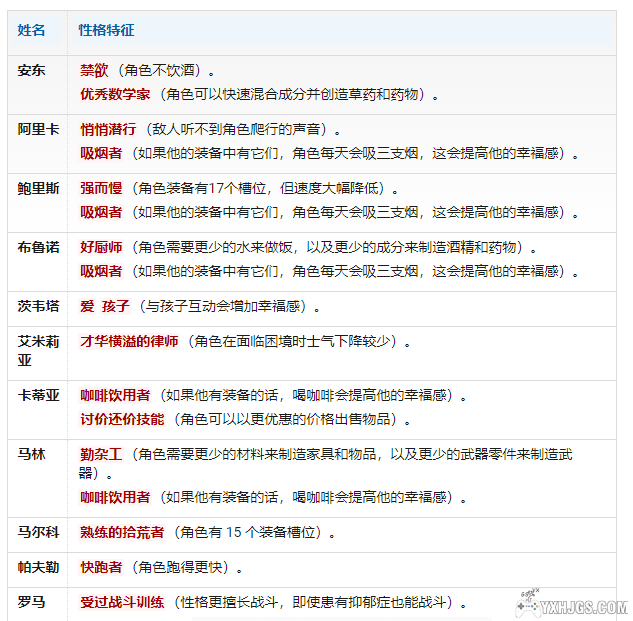Click the trait label 才华横溢的律师

pos(129,341)
